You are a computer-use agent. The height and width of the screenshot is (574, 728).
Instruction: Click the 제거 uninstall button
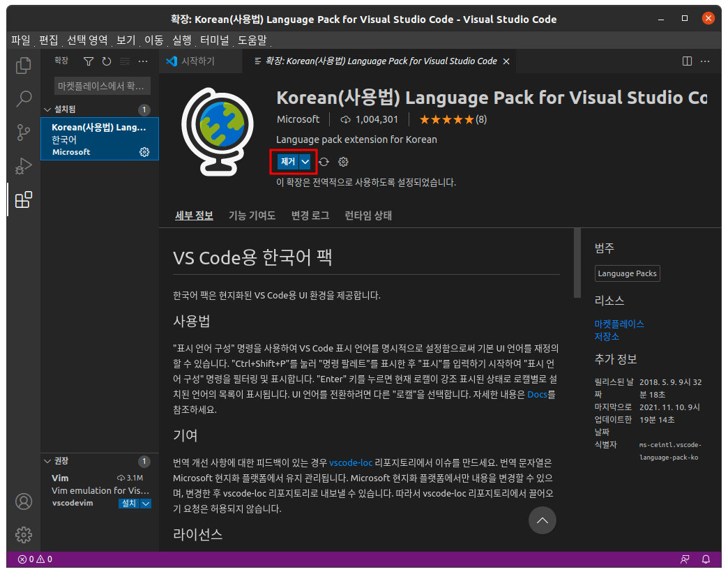288,162
